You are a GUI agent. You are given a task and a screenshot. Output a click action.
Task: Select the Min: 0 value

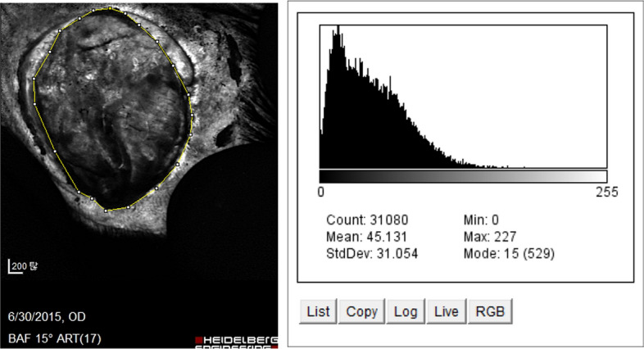pyautogui.click(x=481, y=220)
